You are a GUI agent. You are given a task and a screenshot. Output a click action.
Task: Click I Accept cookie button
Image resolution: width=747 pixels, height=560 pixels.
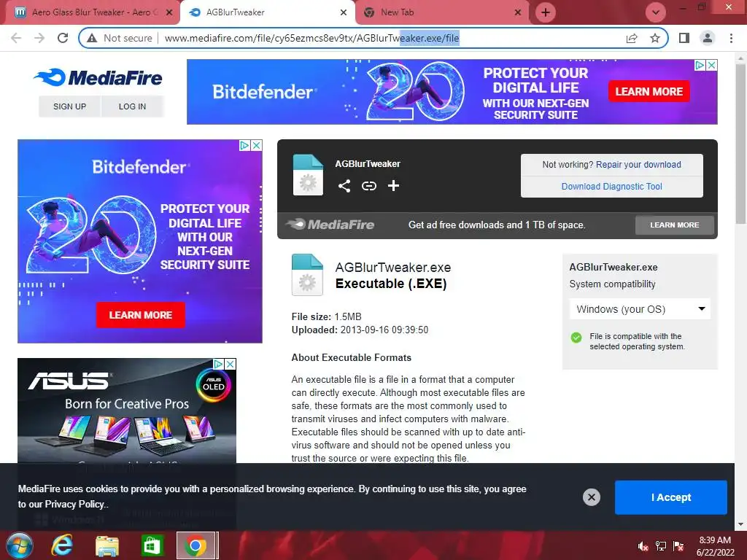tap(671, 497)
